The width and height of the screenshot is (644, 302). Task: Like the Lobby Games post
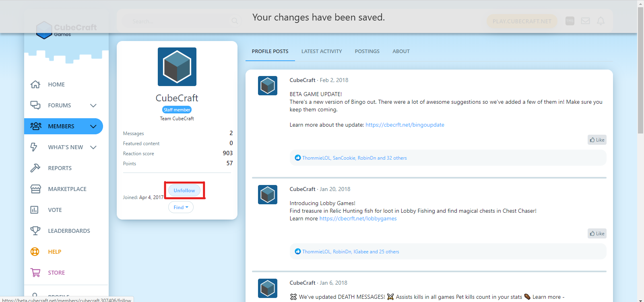[x=597, y=234]
